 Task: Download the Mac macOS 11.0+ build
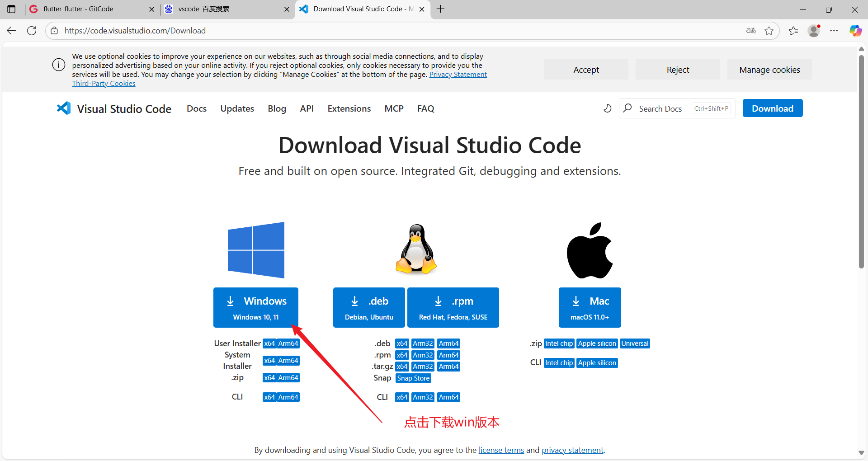(x=590, y=307)
